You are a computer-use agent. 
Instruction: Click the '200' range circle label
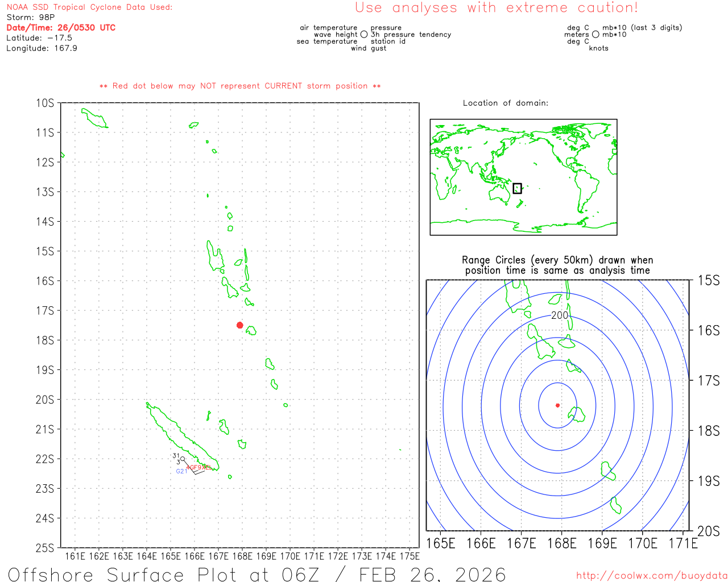(x=560, y=315)
